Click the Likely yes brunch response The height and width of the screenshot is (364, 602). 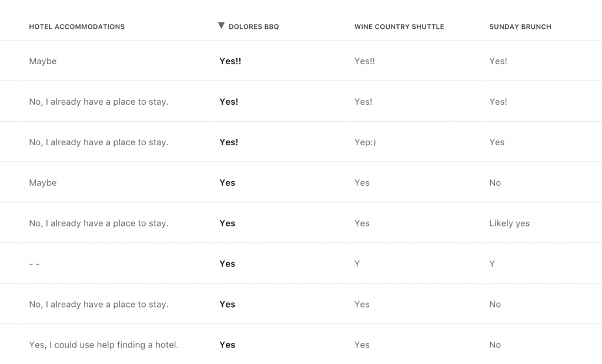click(x=510, y=223)
